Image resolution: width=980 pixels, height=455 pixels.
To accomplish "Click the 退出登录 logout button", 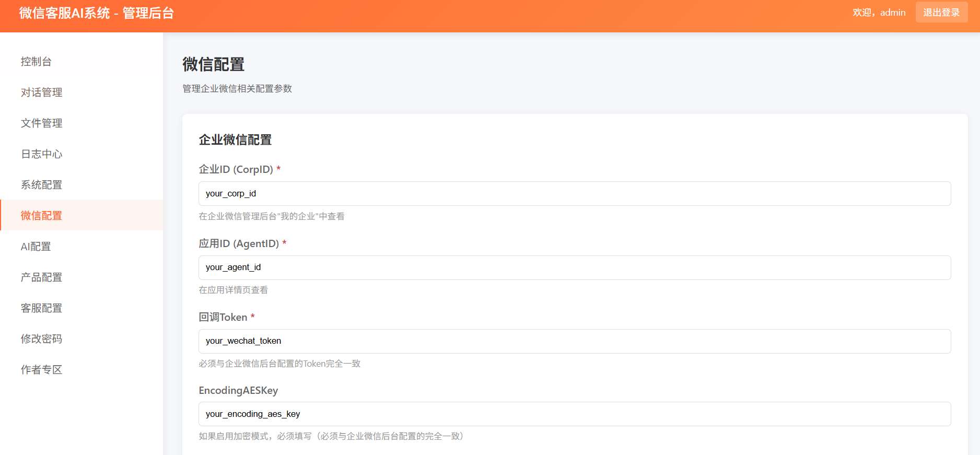I will coord(941,13).
